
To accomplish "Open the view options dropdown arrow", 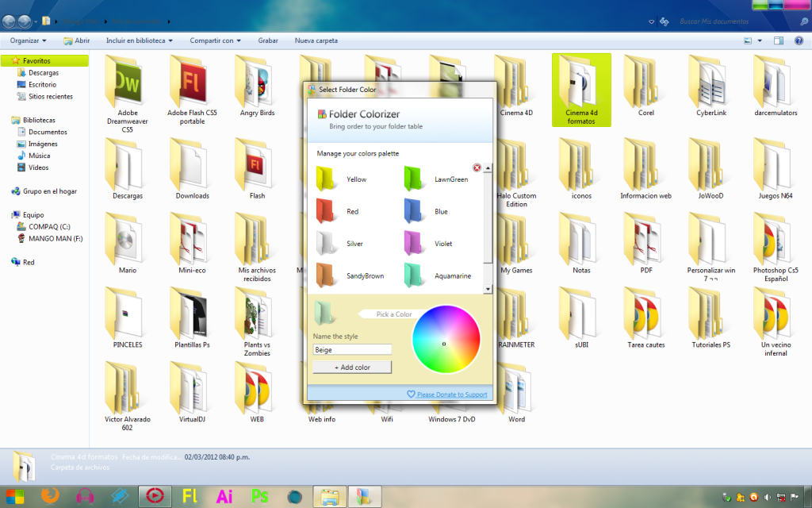I will (x=760, y=40).
